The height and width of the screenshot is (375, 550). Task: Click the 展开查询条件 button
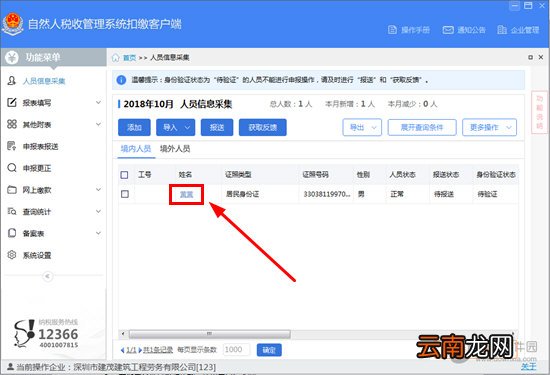pyautogui.click(x=422, y=127)
